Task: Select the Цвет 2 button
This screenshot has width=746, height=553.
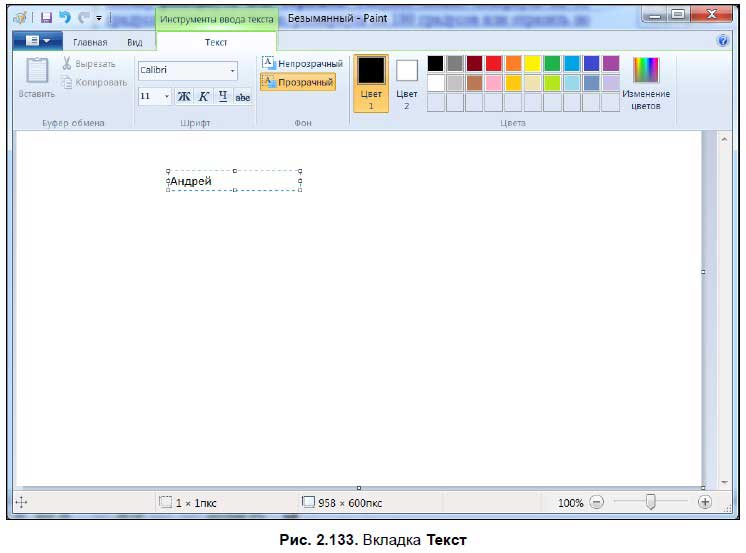Action: point(406,83)
